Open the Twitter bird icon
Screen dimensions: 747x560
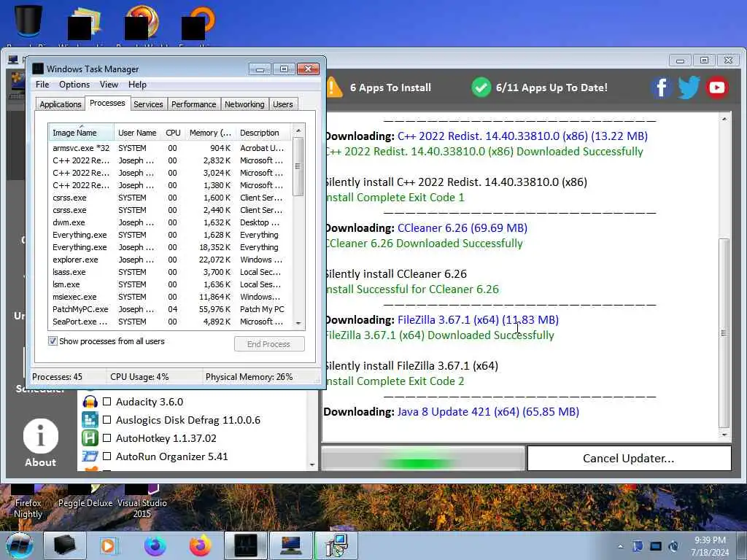coord(689,87)
